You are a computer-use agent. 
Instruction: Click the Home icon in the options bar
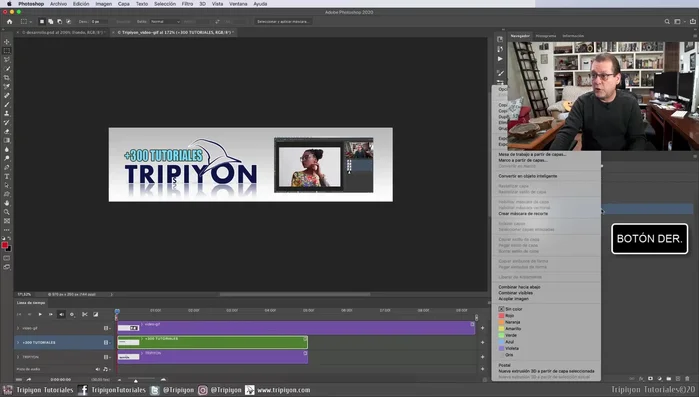9,21
